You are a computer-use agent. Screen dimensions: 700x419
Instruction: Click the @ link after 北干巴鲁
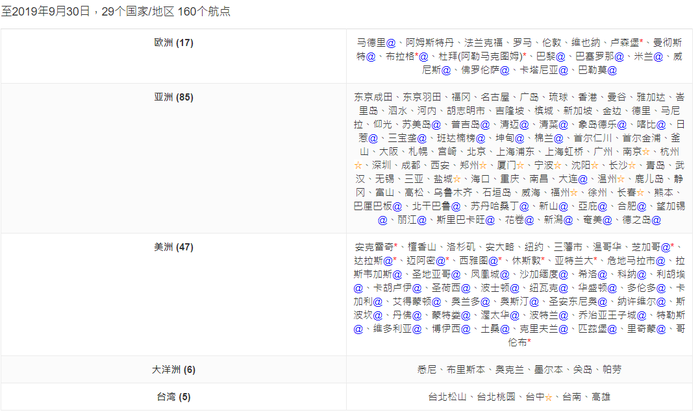point(456,207)
